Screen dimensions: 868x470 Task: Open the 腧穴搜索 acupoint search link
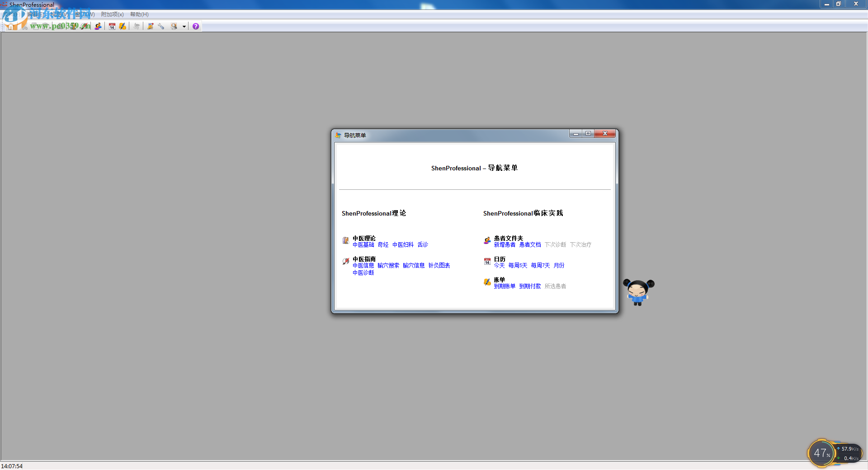[389, 266]
